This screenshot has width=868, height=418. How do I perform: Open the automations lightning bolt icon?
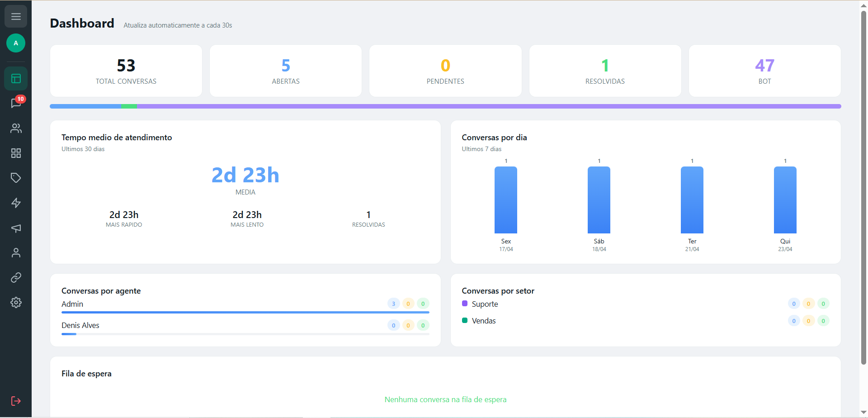coord(16,203)
